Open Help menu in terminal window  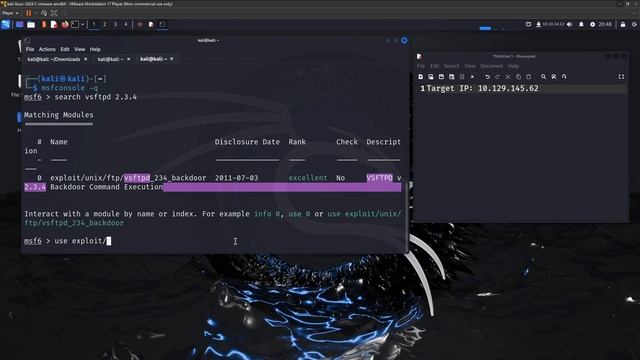95,49
